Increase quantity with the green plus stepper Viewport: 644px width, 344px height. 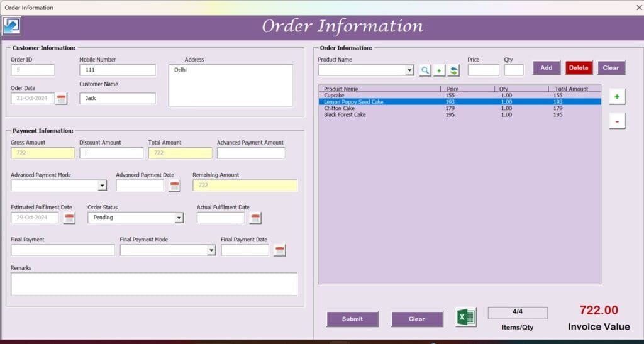(x=617, y=97)
